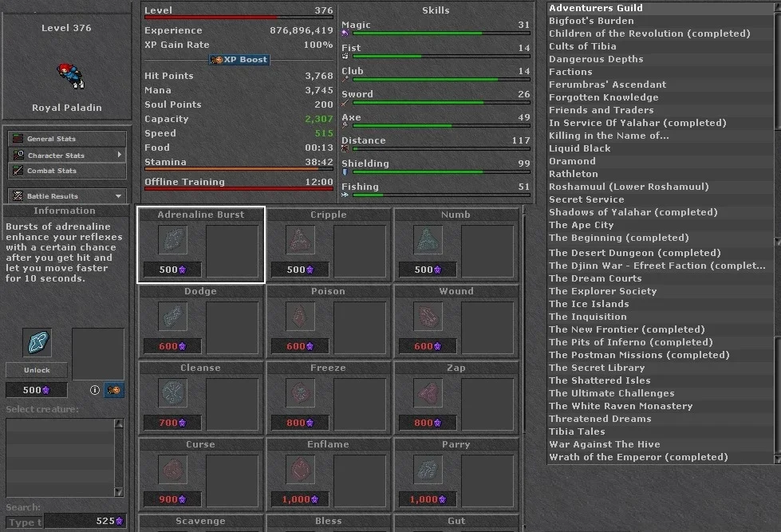The width and height of the screenshot is (781, 532).
Task: Click the info icon beside charm price
Action: (95, 390)
